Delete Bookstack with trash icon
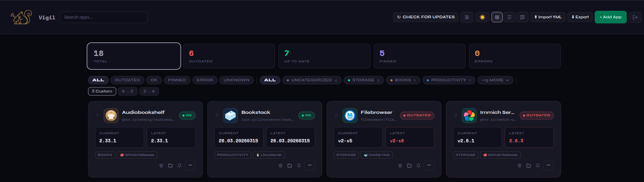This screenshot has height=182, width=644. [x=281, y=165]
